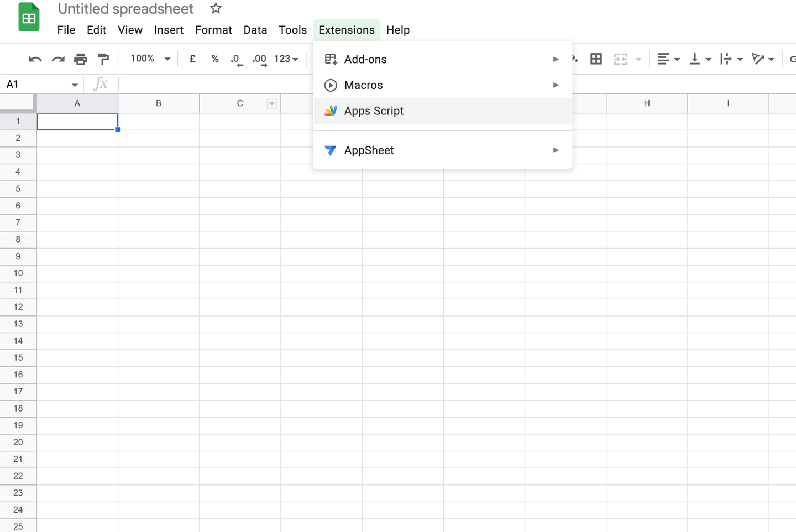Viewport: 796px width, 532px height.
Task: Click the Redo icon
Action: pyautogui.click(x=57, y=59)
